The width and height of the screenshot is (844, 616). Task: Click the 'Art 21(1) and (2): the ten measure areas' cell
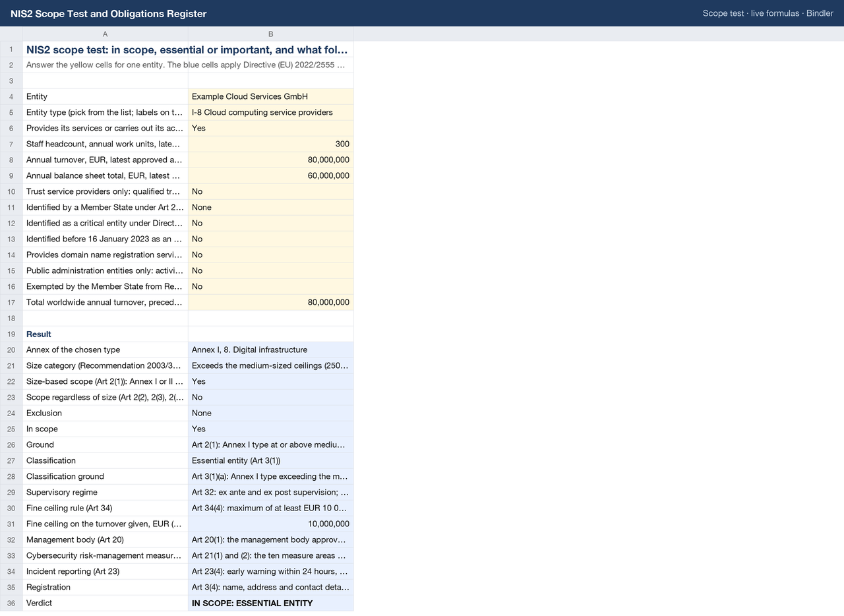[271, 555]
